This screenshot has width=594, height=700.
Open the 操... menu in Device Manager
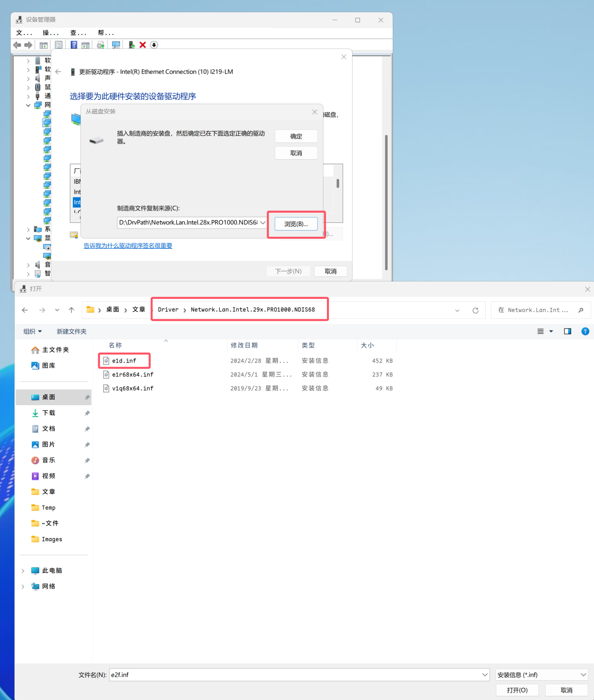tap(51, 33)
